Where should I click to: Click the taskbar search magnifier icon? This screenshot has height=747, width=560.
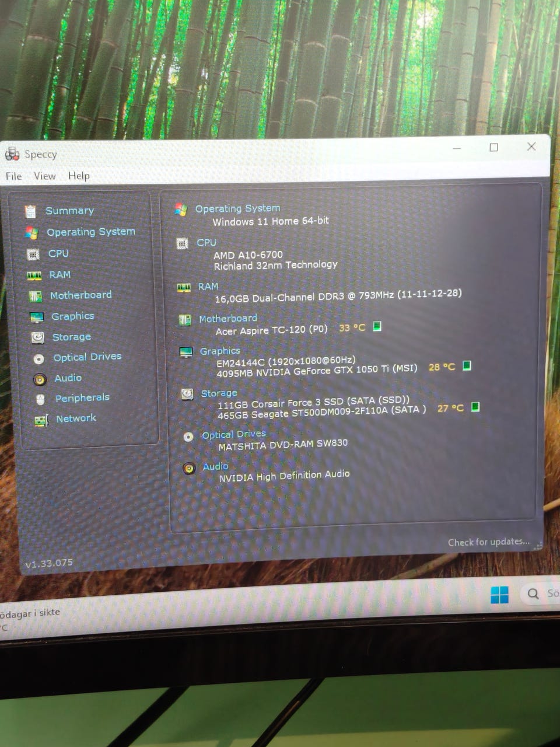533,594
